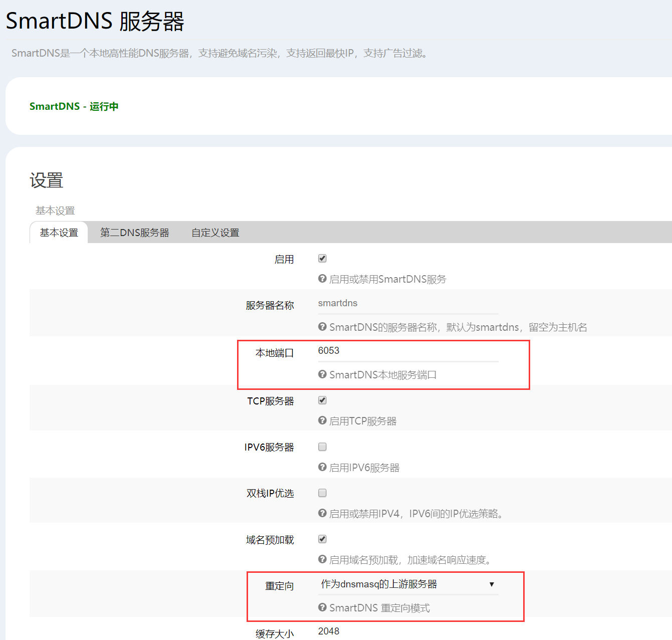
Task: Click help icon beside 启用或禁用SmartDNS服务
Action: [x=322, y=279]
